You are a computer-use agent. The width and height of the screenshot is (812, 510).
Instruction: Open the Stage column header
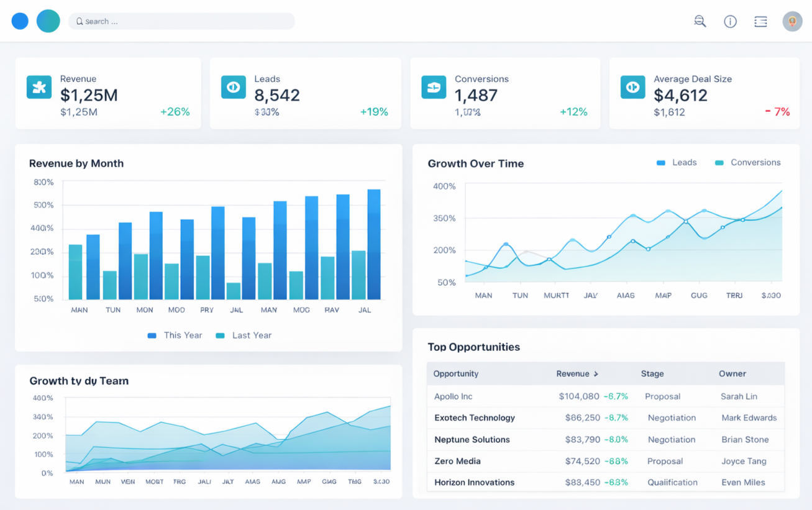click(x=652, y=373)
